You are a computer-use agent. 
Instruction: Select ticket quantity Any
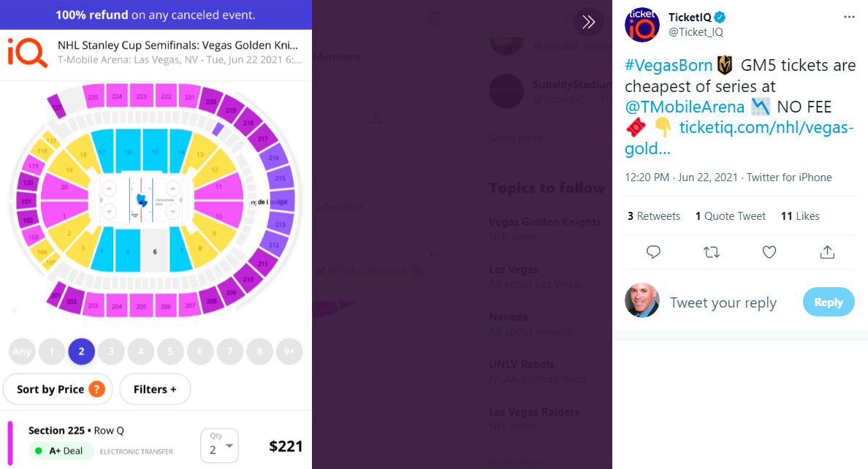coord(22,351)
